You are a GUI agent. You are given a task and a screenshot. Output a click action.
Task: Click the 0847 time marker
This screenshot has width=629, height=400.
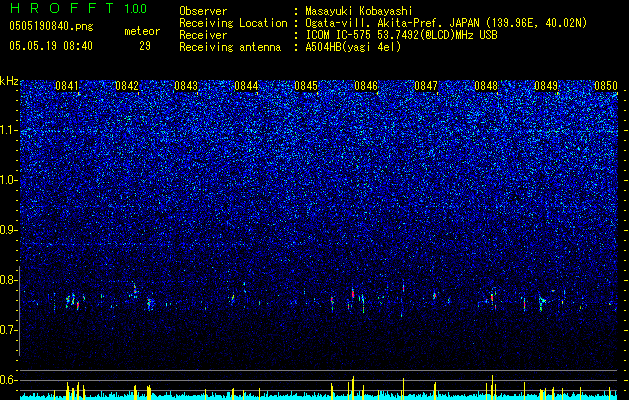click(x=426, y=86)
